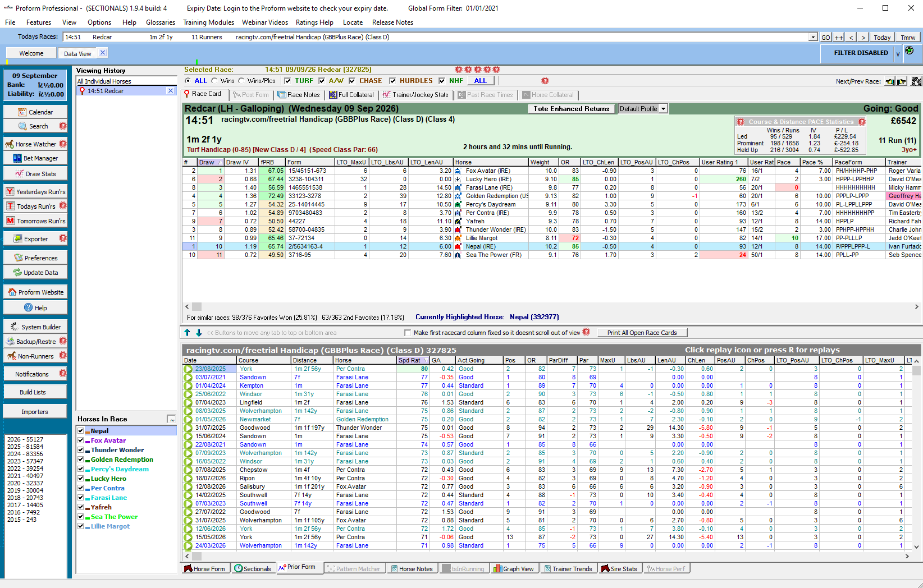Sort by the Draw column header
The width and height of the screenshot is (923, 588).
coord(210,162)
